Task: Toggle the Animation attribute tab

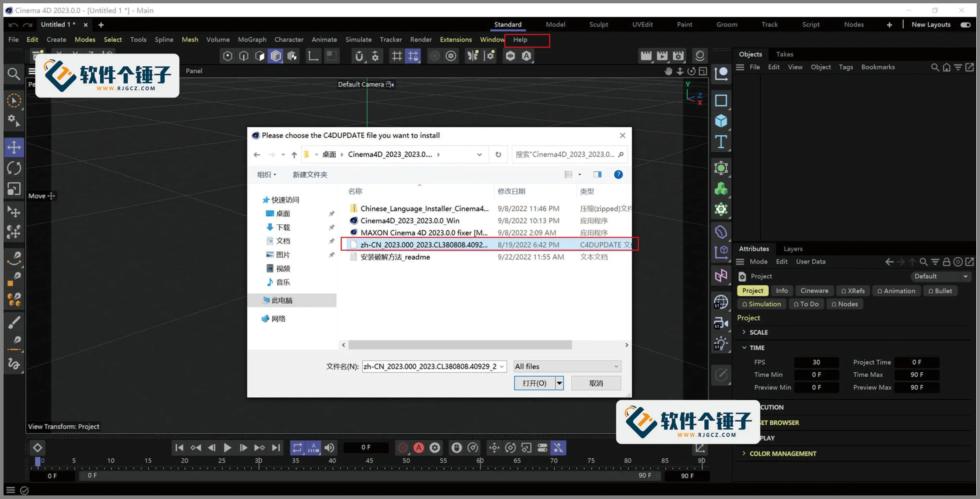Action: click(896, 291)
